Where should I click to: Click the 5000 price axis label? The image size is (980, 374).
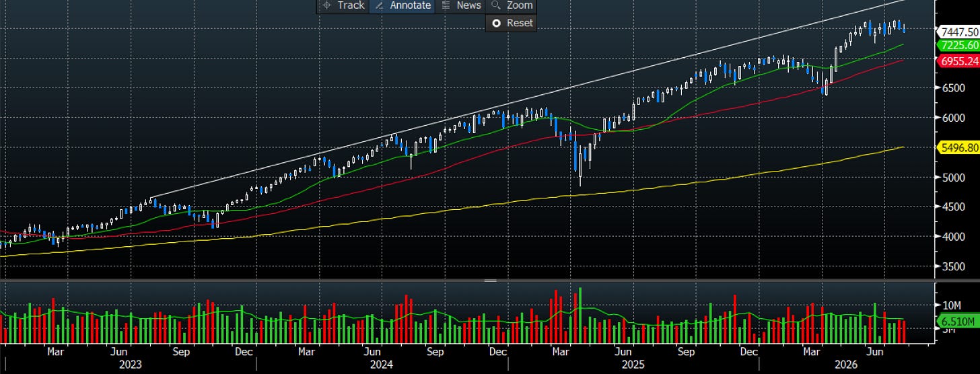[x=955, y=178]
